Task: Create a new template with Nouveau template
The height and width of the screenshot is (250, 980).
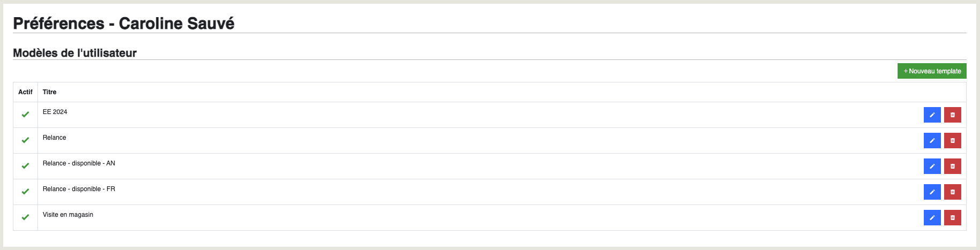Action: (x=932, y=71)
